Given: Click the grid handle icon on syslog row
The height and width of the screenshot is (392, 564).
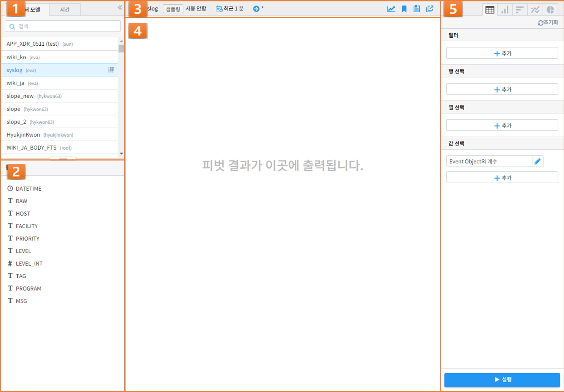Looking at the screenshot, I should [x=111, y=70].
